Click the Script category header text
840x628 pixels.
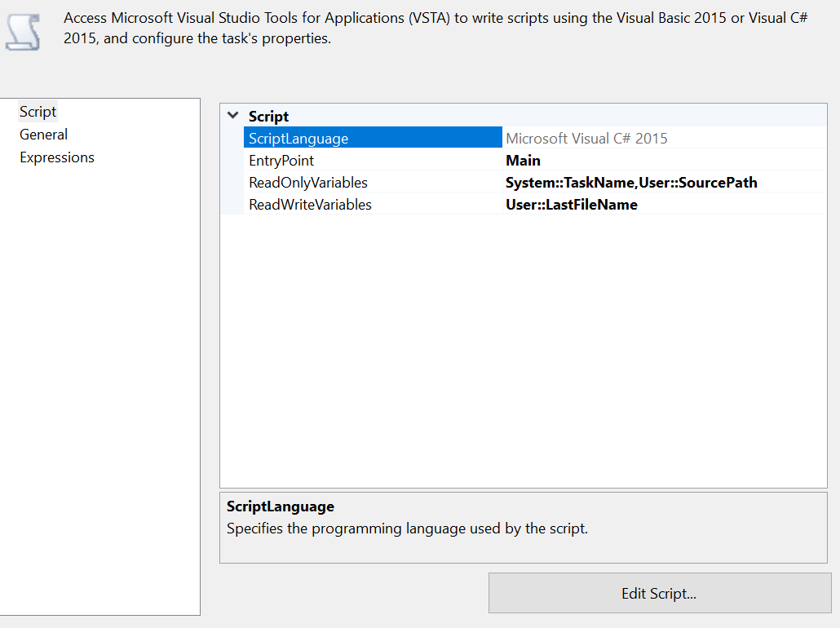point(268,117)
